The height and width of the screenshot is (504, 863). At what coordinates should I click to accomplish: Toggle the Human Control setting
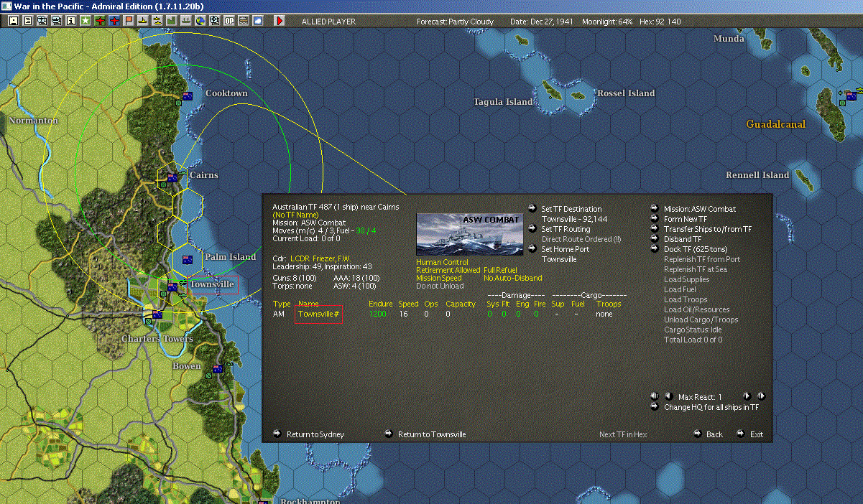(442, 262)
